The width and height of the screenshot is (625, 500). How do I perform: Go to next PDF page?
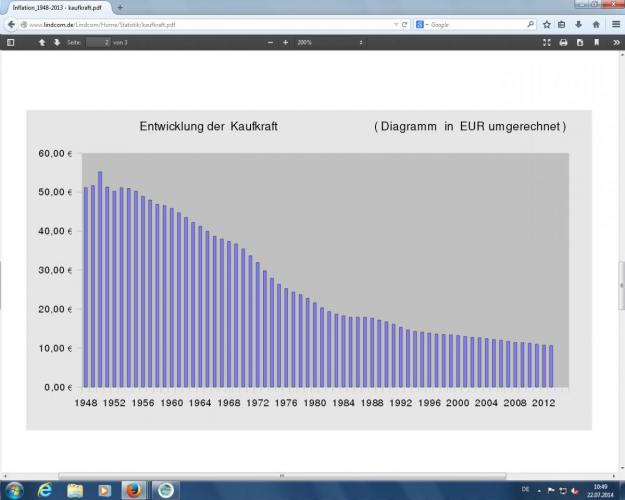pyautogui.click(x=57, y=43)
